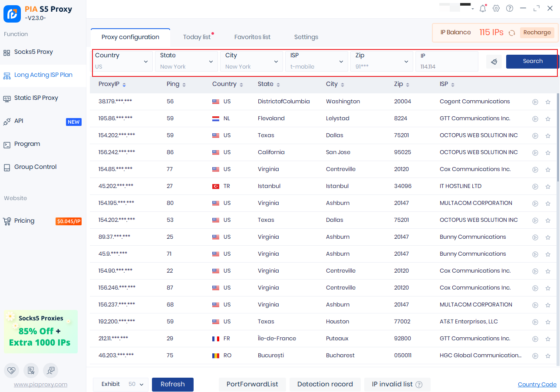Clear filters with the broom icon

494,62
